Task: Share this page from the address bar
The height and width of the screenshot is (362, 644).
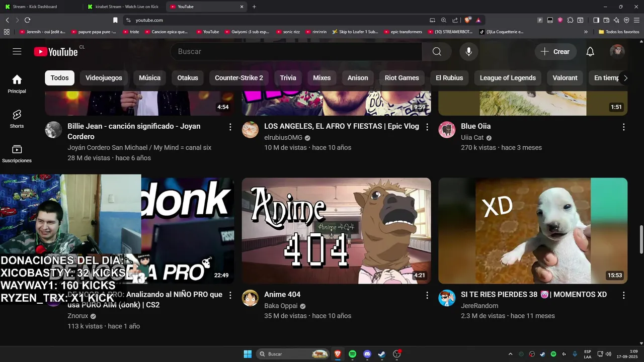Action: 455,20
